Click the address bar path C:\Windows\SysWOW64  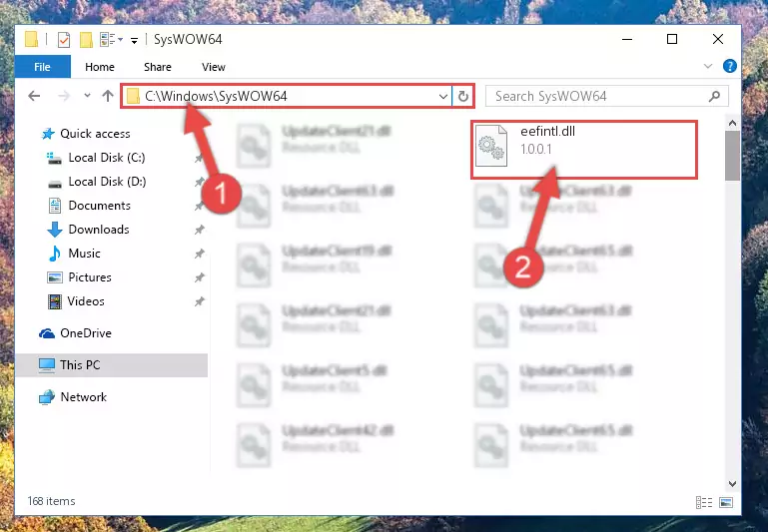point(216,96)
